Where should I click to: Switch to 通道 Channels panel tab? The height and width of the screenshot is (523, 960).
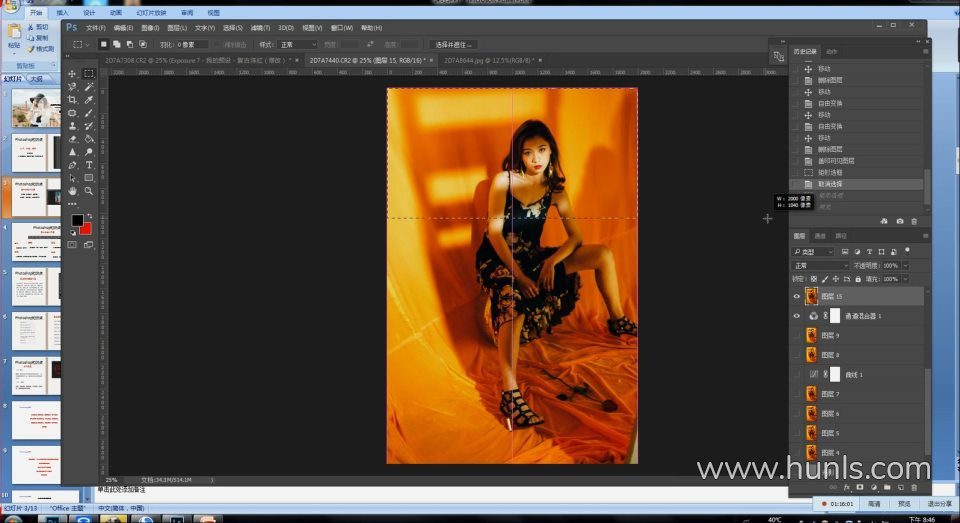click(820, 236)
